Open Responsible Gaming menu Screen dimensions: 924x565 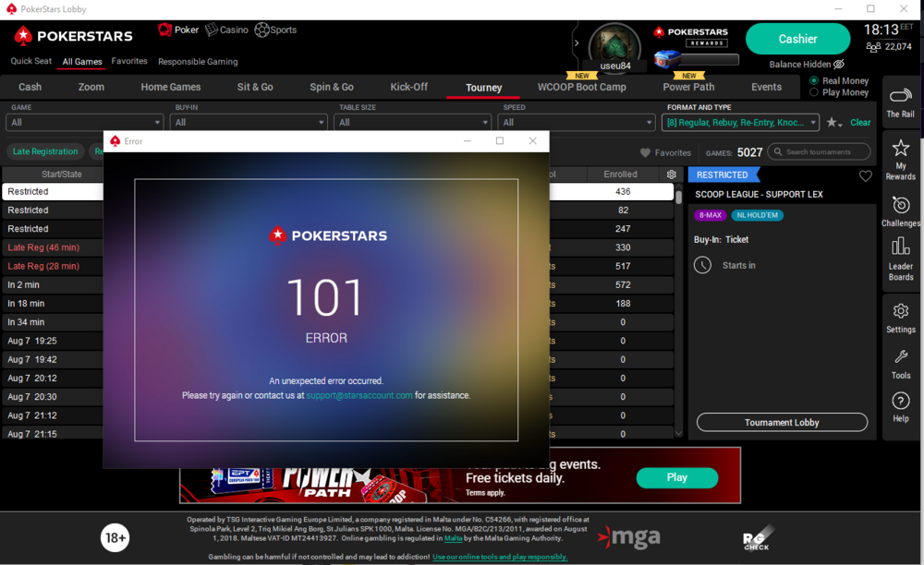(x=198, y=62)
